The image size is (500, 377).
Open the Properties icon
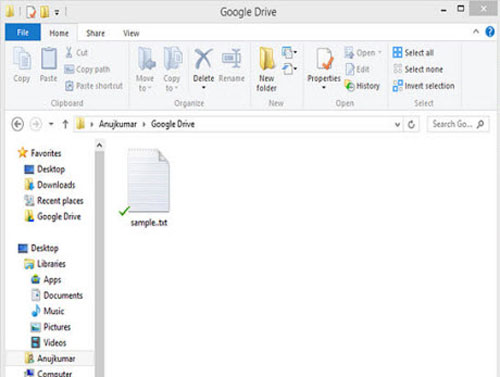324,59
